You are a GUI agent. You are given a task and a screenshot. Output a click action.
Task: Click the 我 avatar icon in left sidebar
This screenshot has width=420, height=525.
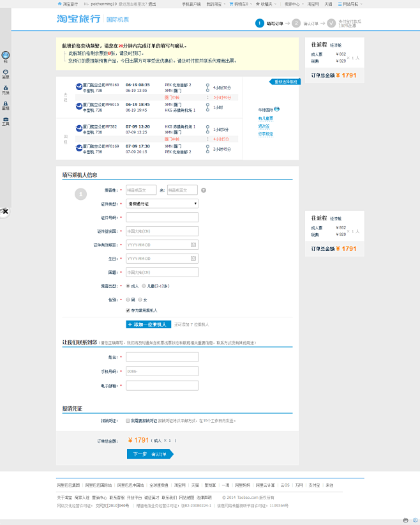(5, 55)
